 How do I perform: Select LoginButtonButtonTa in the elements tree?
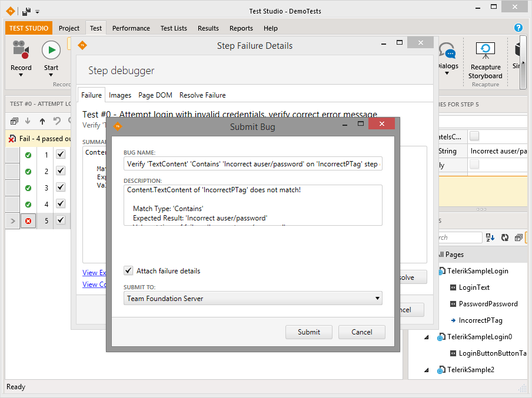click(493, 353)
